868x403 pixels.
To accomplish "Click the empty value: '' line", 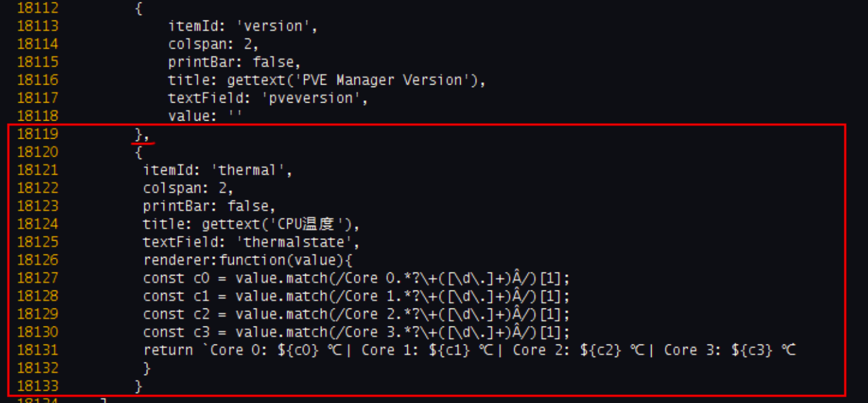I will (205, 116).
